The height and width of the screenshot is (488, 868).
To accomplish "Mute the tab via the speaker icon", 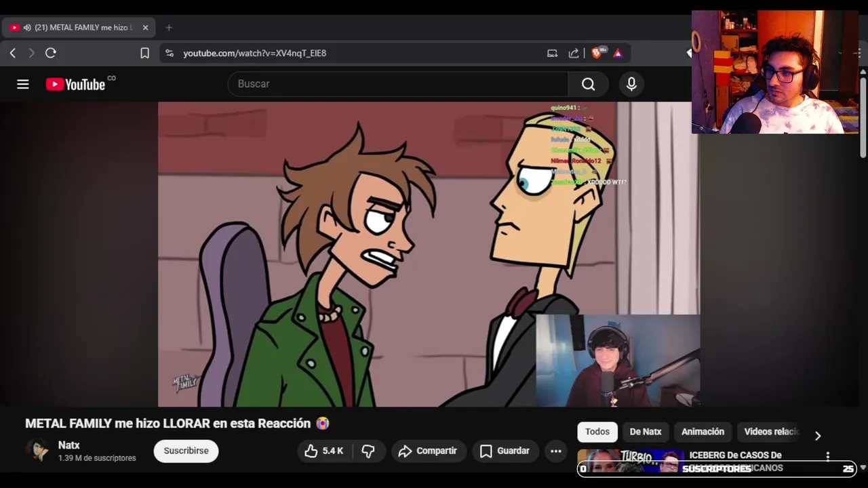I will click(27, 28).
